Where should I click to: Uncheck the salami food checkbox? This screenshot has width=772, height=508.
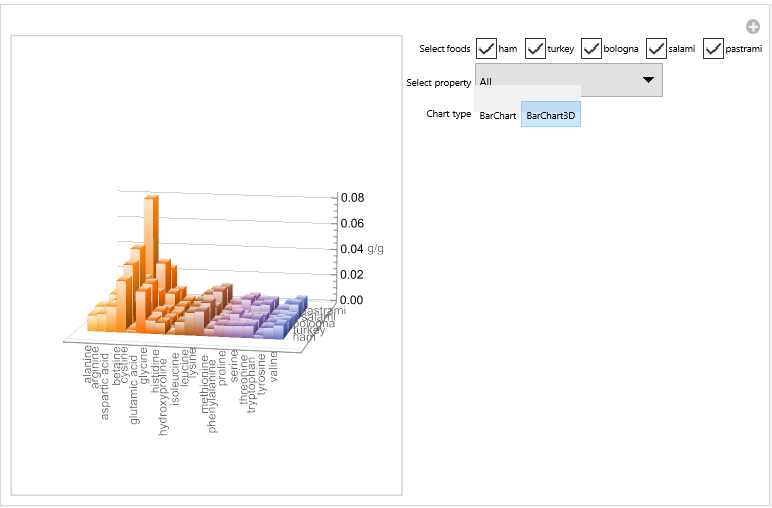pos(656,49)
